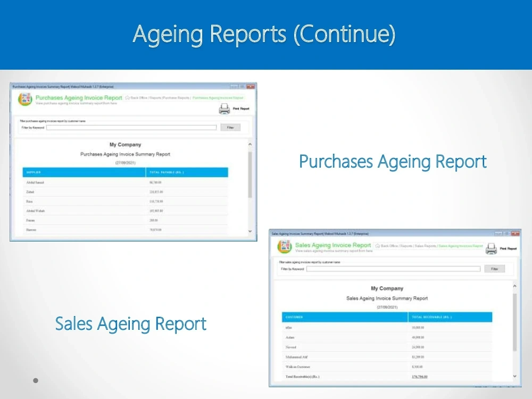
Task: Minimize the Sales Ageing window
Action: [x=498, y=234]
